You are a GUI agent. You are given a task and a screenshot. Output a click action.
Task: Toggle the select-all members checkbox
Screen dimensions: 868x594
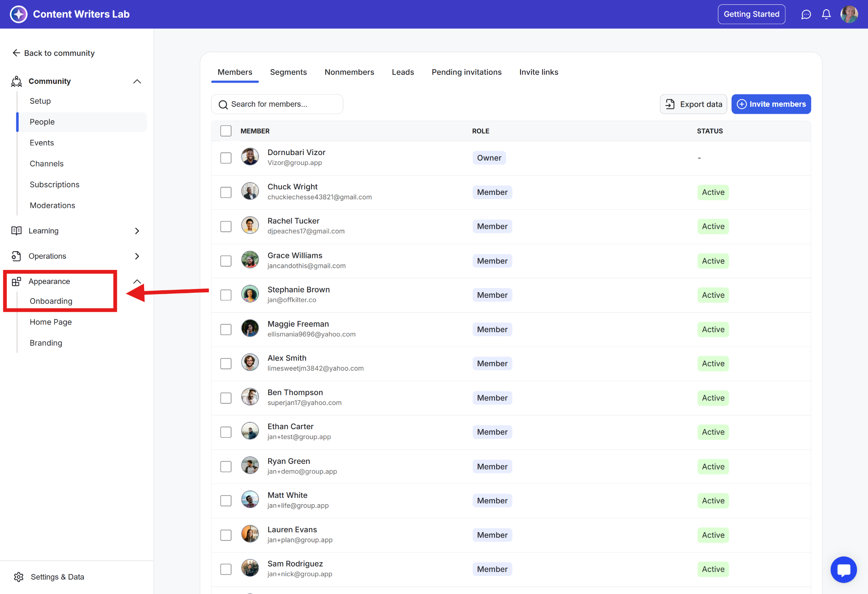226,131
